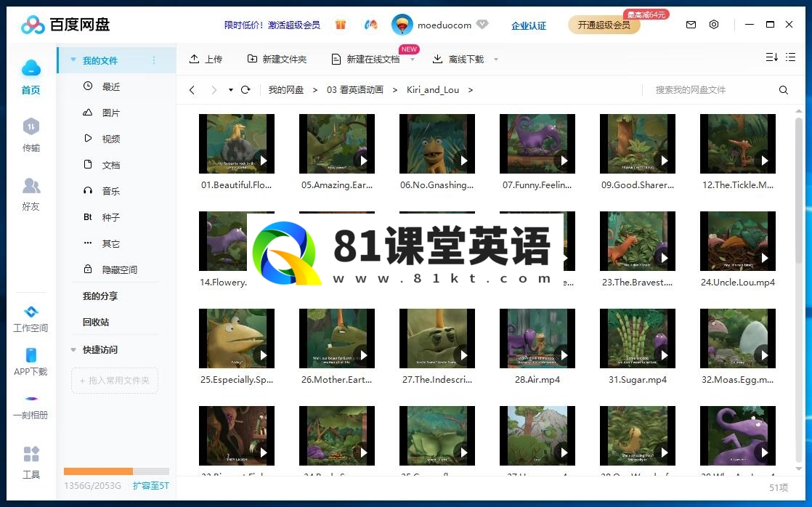Open 回收站 recycle bin
This screenshot has width=812, height=507.
96,322
